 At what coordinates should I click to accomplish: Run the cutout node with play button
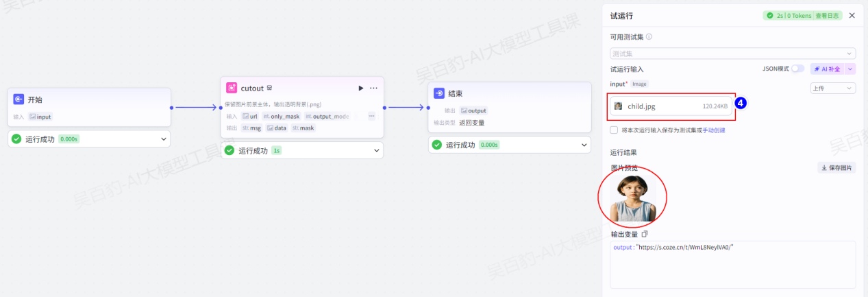click(x=361, y=88)
